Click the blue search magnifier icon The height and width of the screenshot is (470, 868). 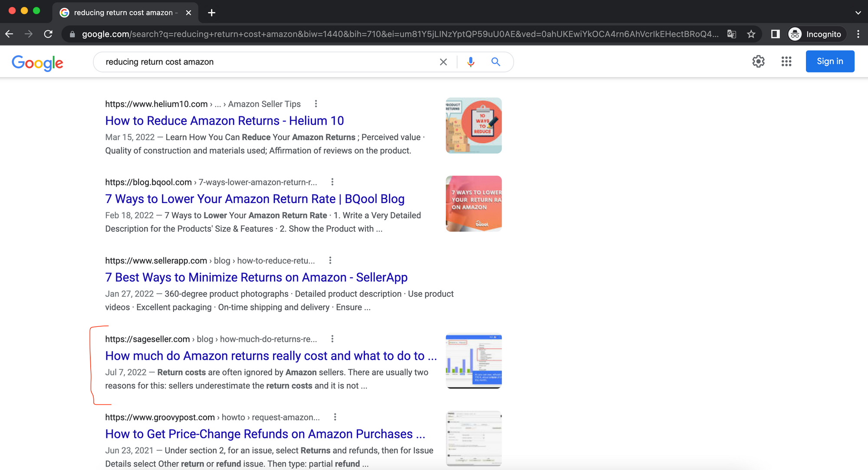496,62
